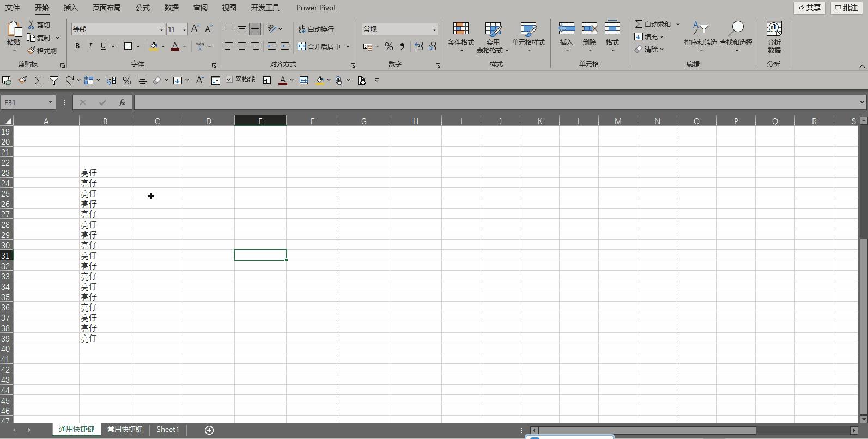Expand the Merge and Center (合并后居中) dropdown arrow
The height and width of the screenshot is (439, 868).
click(x=348, y=47)
